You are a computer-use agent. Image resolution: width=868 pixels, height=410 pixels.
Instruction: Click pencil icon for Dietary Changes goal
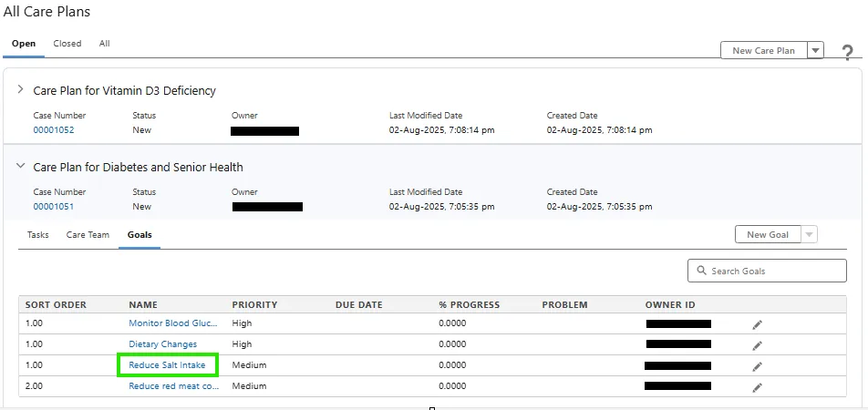(757, 345)
